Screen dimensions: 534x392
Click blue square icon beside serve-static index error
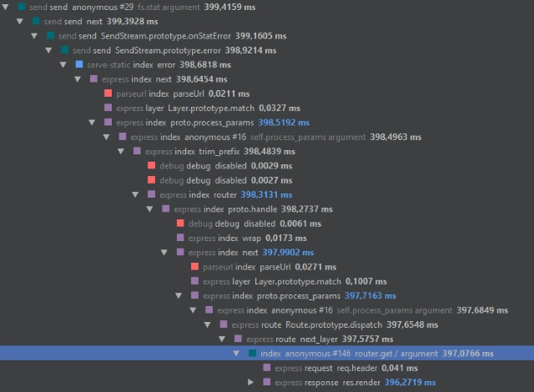[x=79, y=64]
